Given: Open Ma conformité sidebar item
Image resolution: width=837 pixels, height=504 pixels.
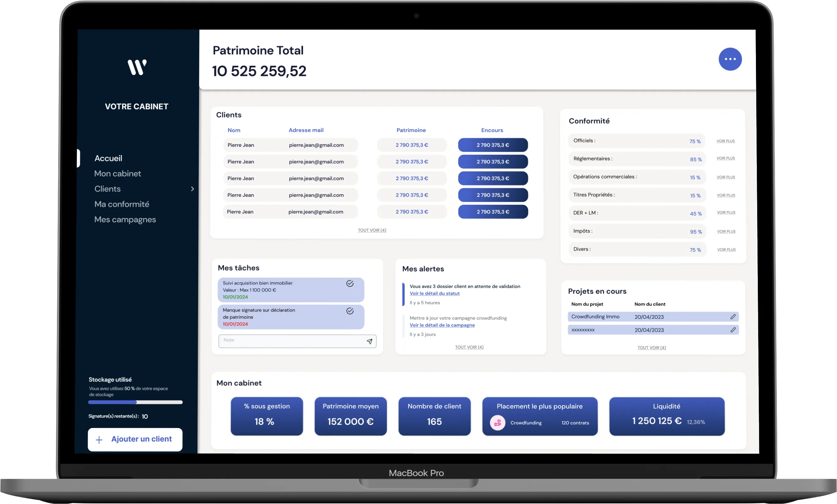Looking at the screenshot, I should 122,204.
